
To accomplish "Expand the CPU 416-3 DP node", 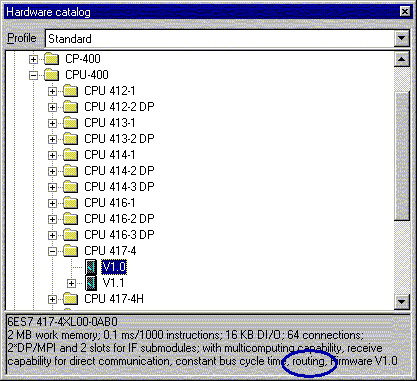I will [x=52, y=235].
